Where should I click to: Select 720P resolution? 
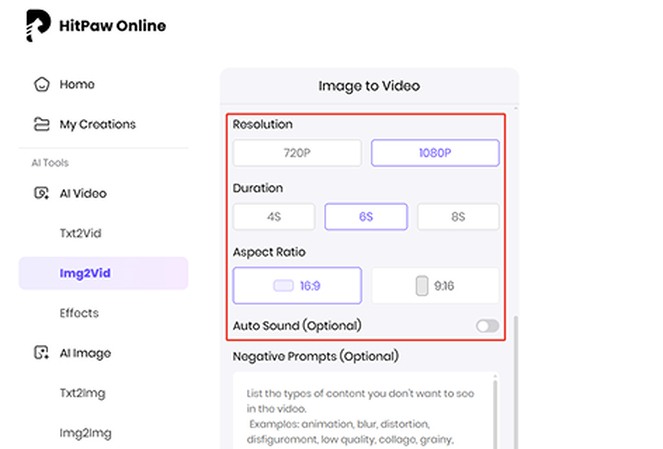(x=297, y=153)
